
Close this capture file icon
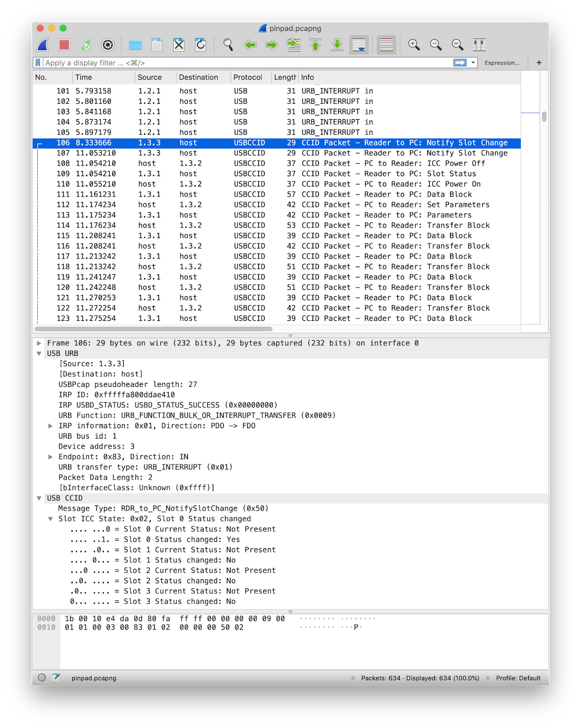click(179, 45)
